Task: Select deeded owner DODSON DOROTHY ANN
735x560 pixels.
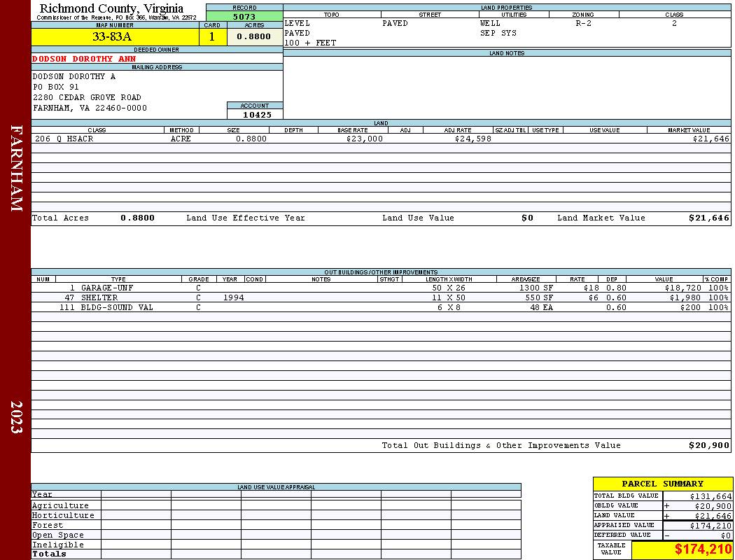Action: 84,59
